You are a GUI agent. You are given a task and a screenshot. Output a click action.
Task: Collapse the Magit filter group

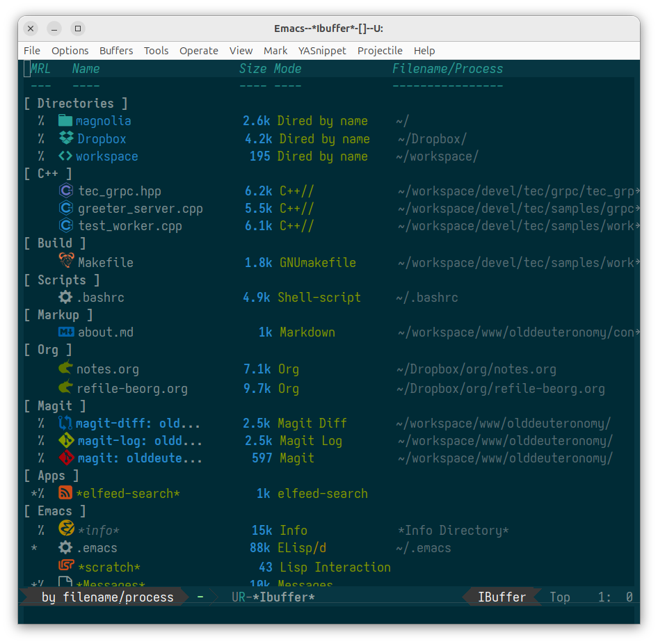[x=55, y=405]
